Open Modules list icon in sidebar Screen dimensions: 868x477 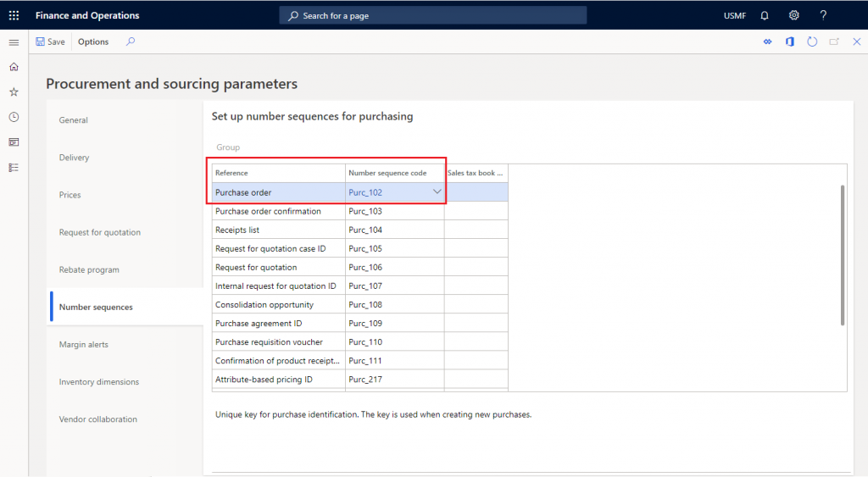pyautogui.click(x=14, y=168)
